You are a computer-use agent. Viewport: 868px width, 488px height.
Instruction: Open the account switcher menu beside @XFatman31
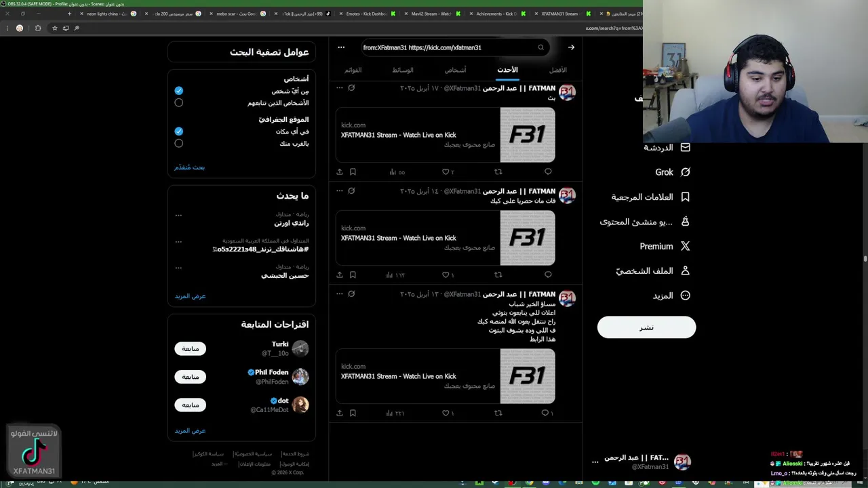point(595,462)
